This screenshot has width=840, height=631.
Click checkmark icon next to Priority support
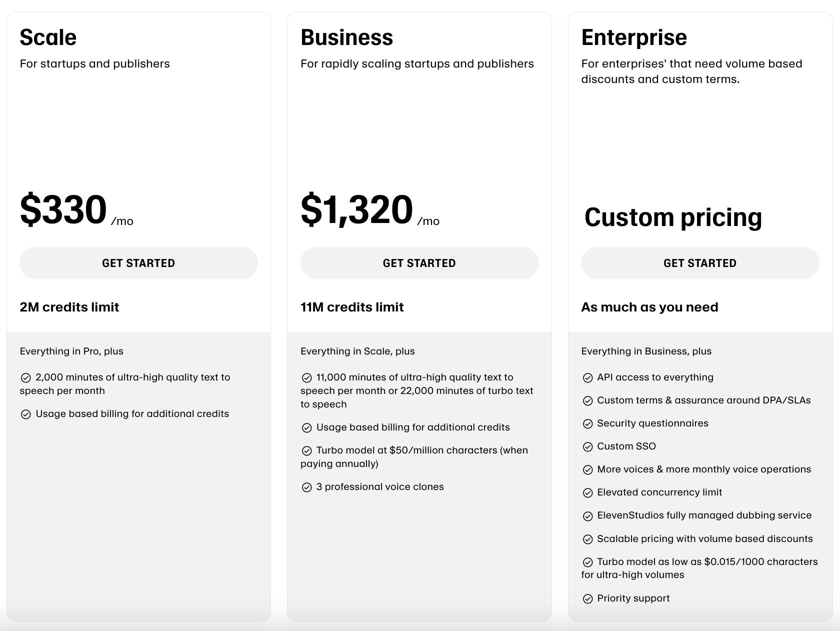[588, 599]
